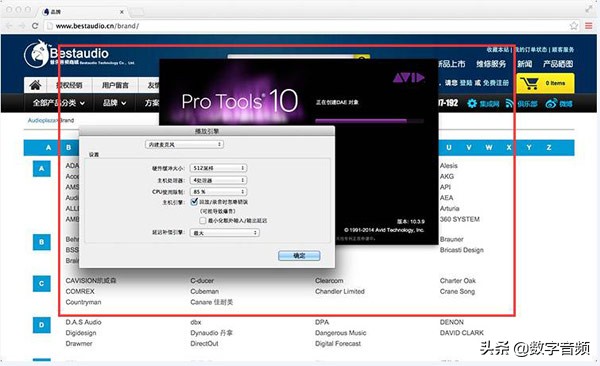Click the browser forward arrow
Viewport: 600px width, 366px height.
click(22, 26)
